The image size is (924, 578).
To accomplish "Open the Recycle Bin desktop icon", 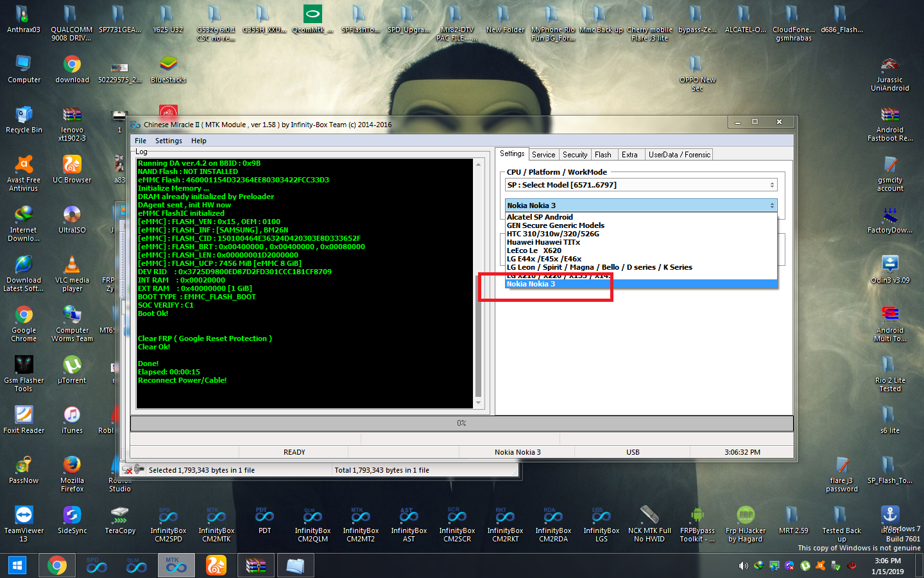I will [24, 119].
